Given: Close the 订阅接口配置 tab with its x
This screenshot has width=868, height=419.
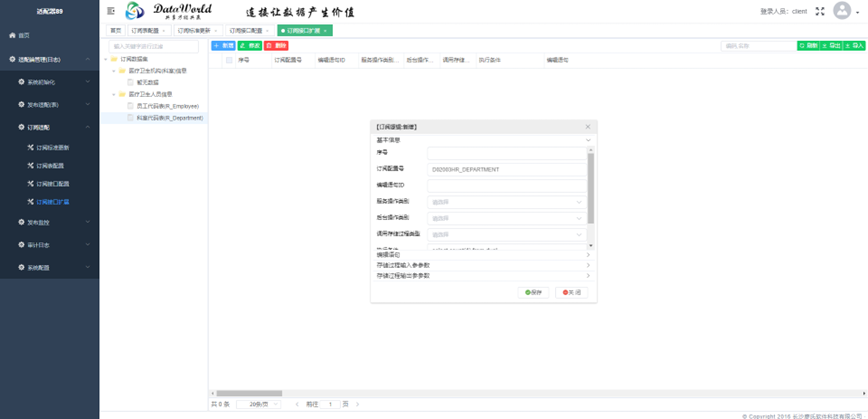Looking at the screenshot, I should [267, 31].
